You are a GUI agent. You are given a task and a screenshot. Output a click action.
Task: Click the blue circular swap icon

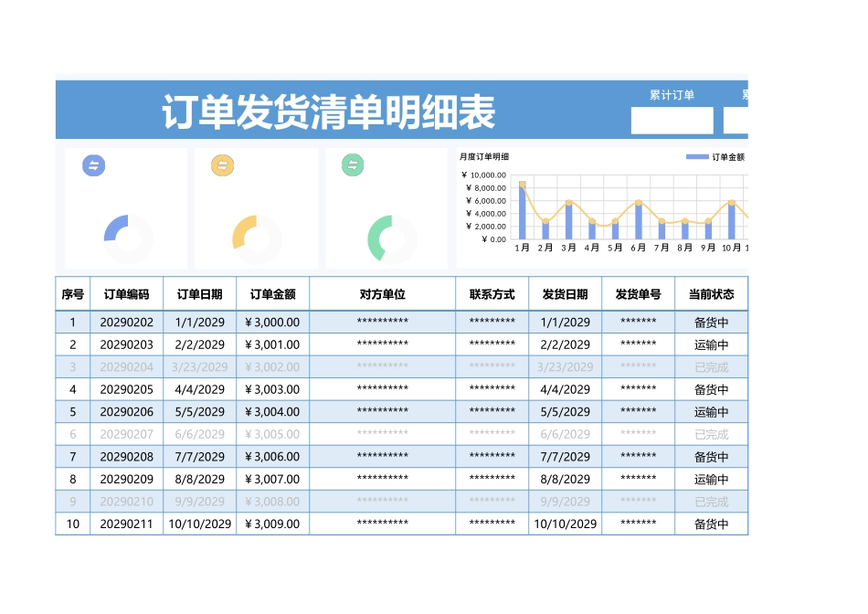(94, 165)
